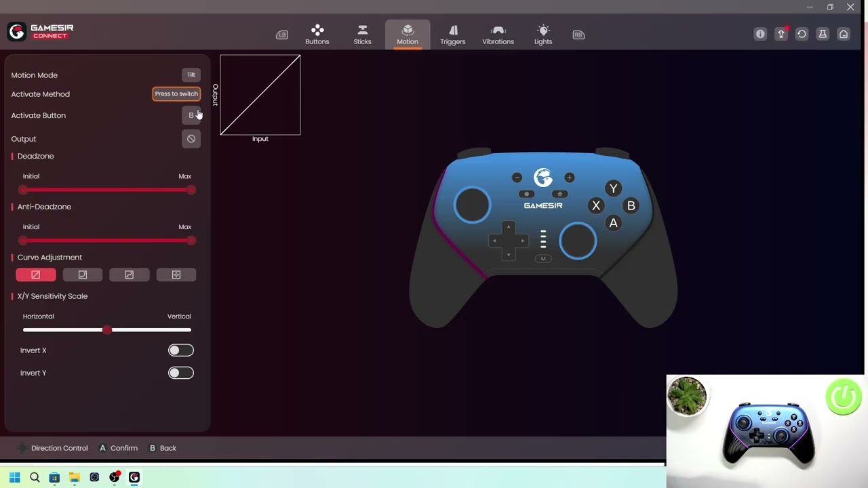Click the A button on the controller image

pos(613,223)
